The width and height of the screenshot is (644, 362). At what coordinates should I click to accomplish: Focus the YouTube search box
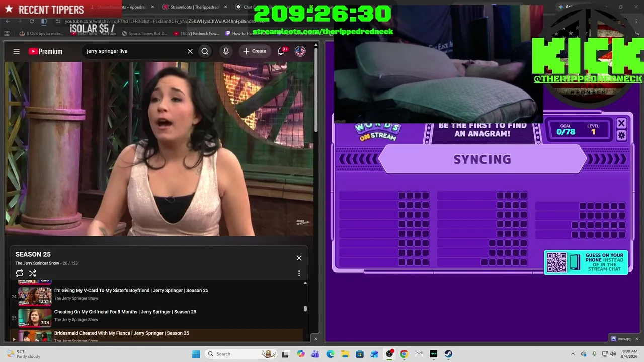point(133,51)
